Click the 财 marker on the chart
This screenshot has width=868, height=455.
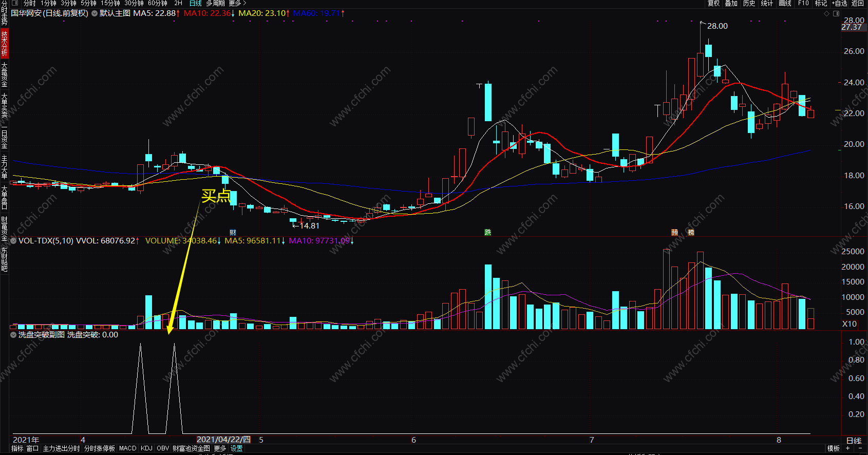pyautogui.click(x=233, y=233)
